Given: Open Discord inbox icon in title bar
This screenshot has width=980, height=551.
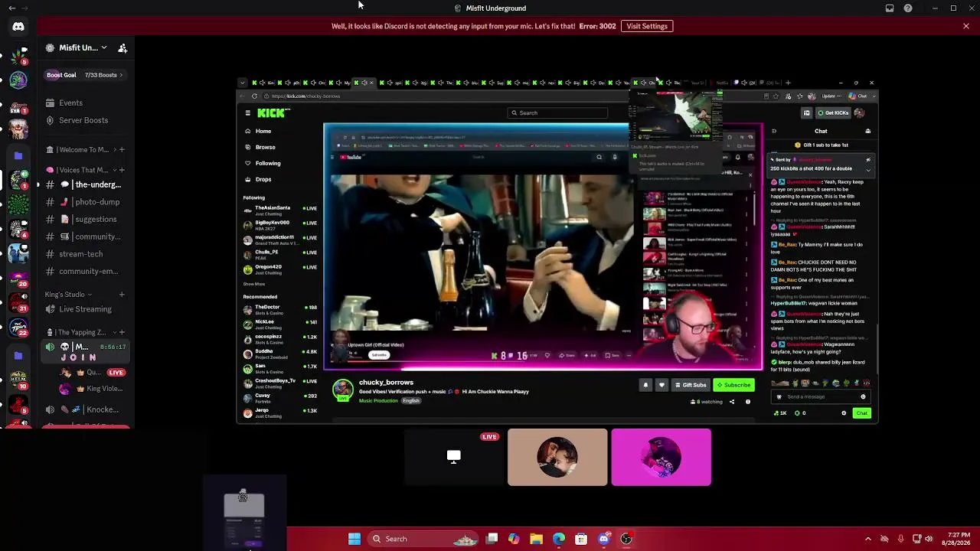Looking at the screenshot, I should [890, 8].
